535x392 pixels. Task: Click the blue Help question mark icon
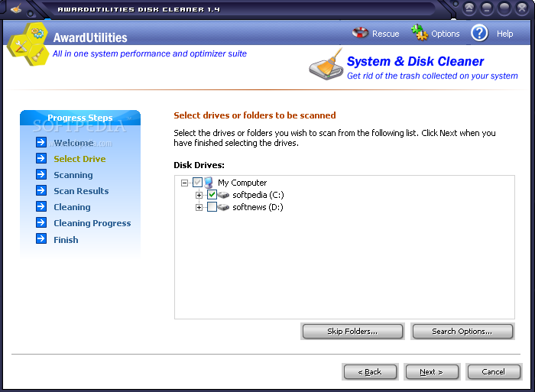pos(479,33)
